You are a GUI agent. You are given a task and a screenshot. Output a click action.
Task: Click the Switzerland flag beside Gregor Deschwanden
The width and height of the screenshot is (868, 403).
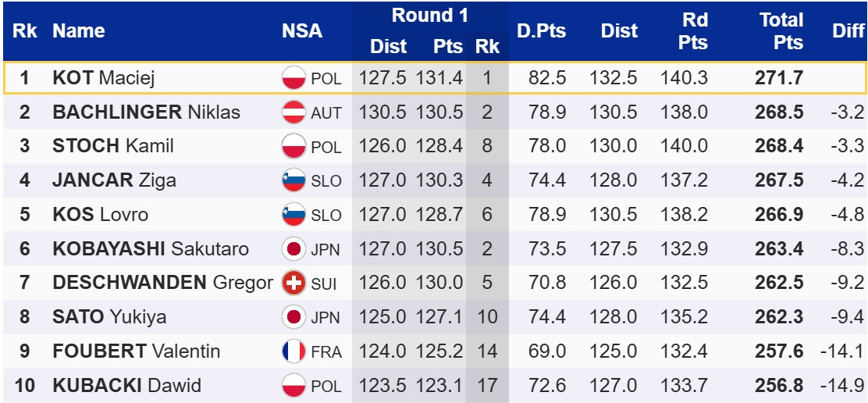click(293, 283)
